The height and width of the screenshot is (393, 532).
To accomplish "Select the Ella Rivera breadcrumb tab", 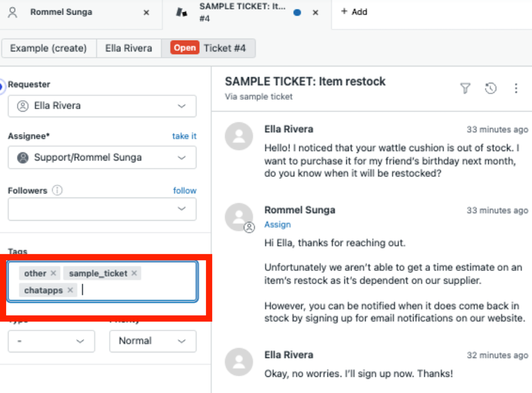I will (x=129, y=48).
